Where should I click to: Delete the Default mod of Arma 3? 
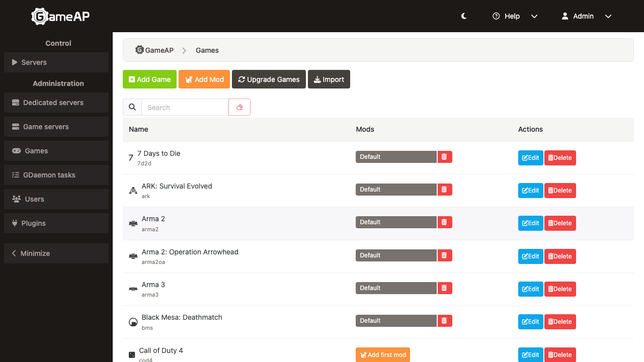pyautogui.click(x=445, y=288)
